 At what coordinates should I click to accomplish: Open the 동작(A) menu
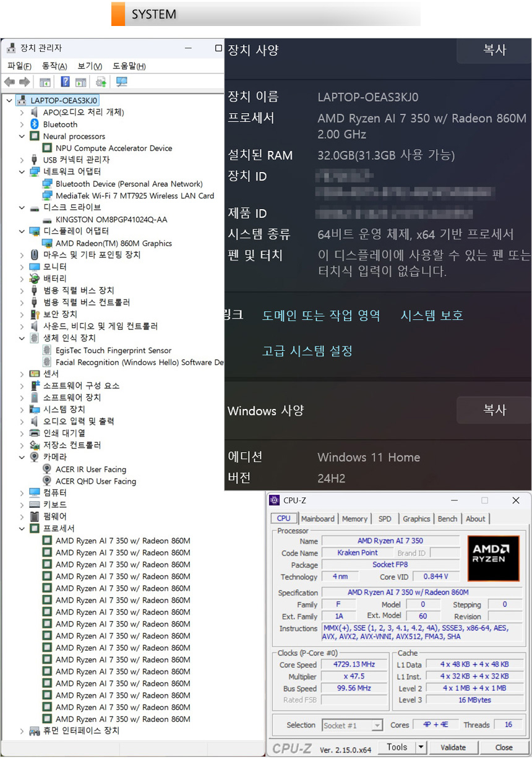(54, 66)
